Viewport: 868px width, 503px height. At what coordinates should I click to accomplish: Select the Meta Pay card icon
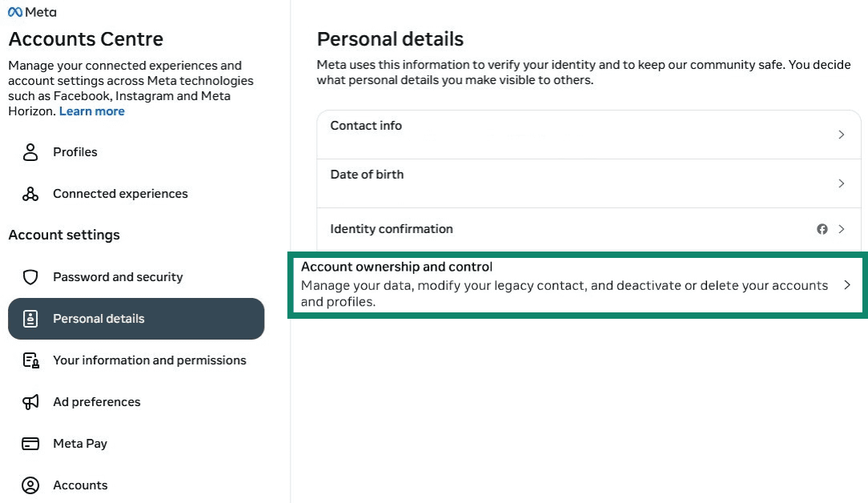[30, 443]
